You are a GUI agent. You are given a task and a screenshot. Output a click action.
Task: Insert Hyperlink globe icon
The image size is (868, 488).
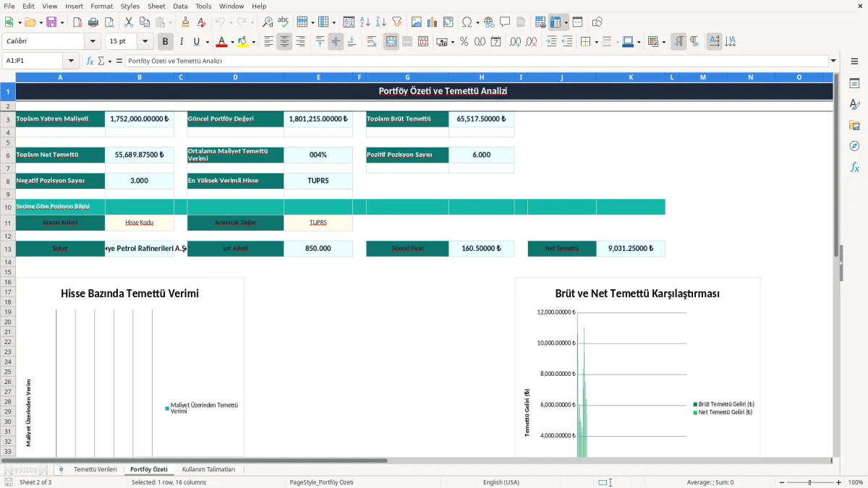(489, 22)
